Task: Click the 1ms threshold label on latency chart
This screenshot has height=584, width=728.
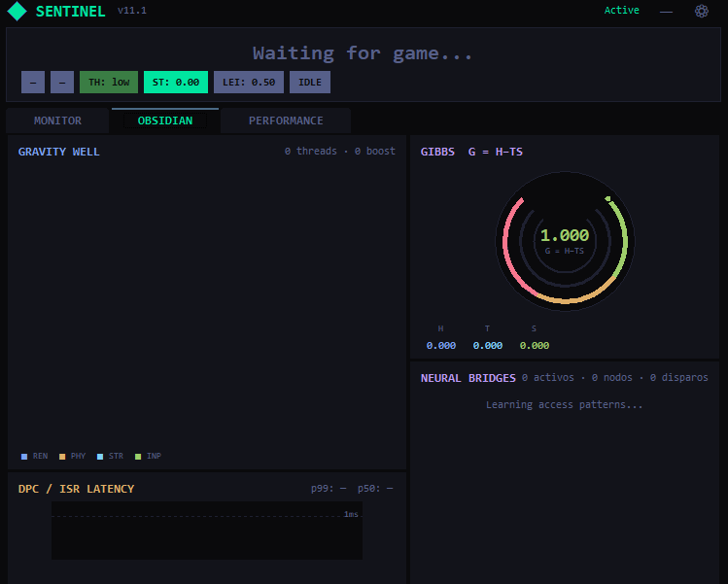Action: click(351, 514)
